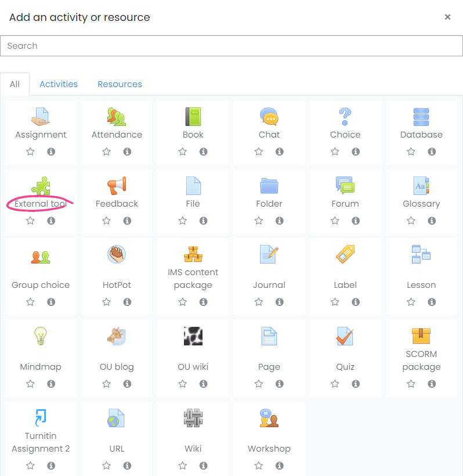Image resolution: width=463 pixels, height=476 pixels.
Task: View info about HotPot
Action: pyautogui.click(x=127, y=302)
